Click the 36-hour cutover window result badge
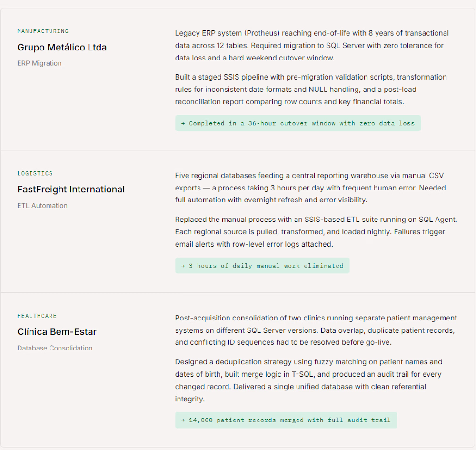 click(x=298, y=123)
